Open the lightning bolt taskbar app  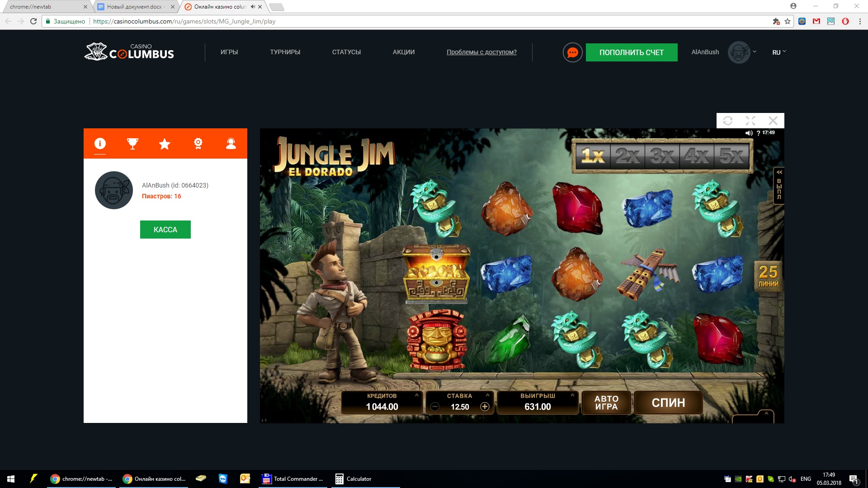click(33, 479)
